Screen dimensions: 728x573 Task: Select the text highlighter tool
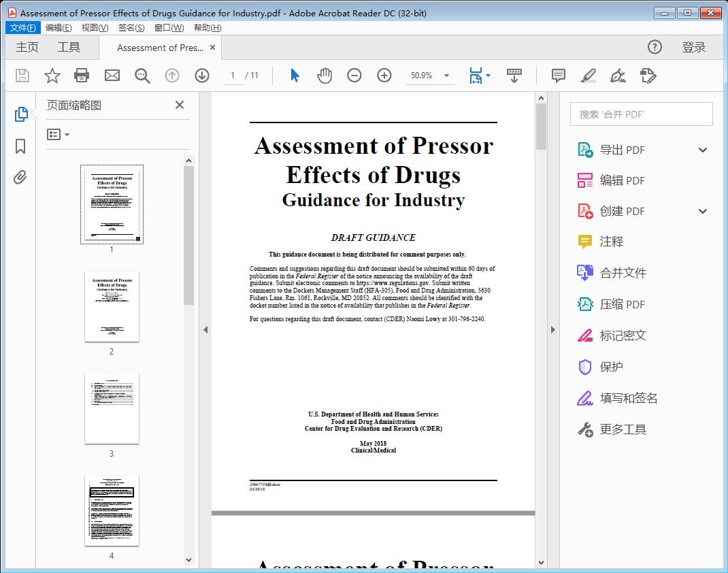point(586,76)
